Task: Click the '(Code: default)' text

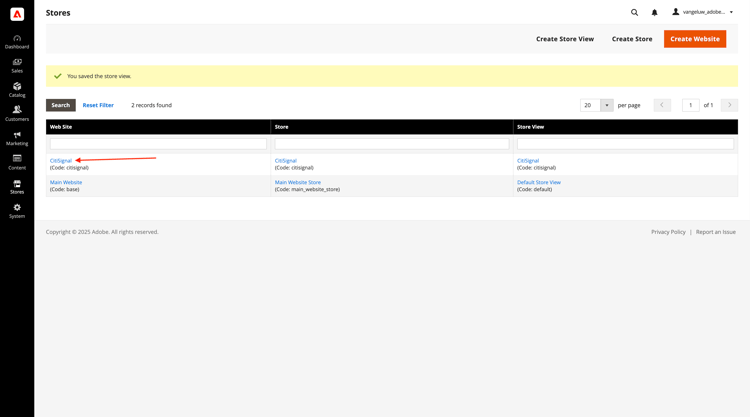Action: 534,189
